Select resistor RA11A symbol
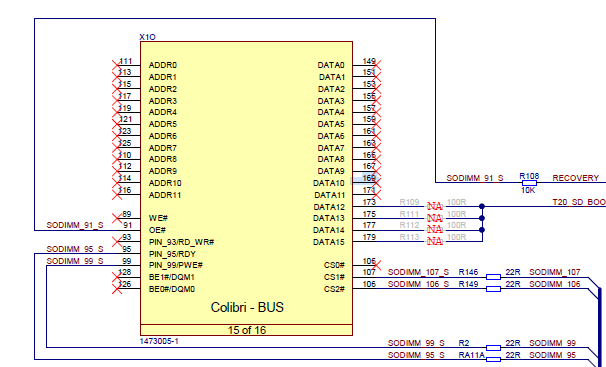606x367 pixels. (x=493, y=360)
